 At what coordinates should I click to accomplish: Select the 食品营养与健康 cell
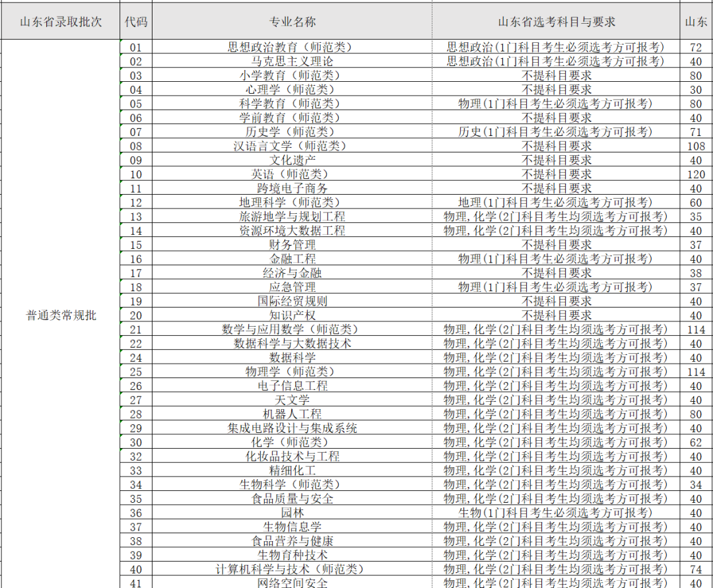point(292,540)
